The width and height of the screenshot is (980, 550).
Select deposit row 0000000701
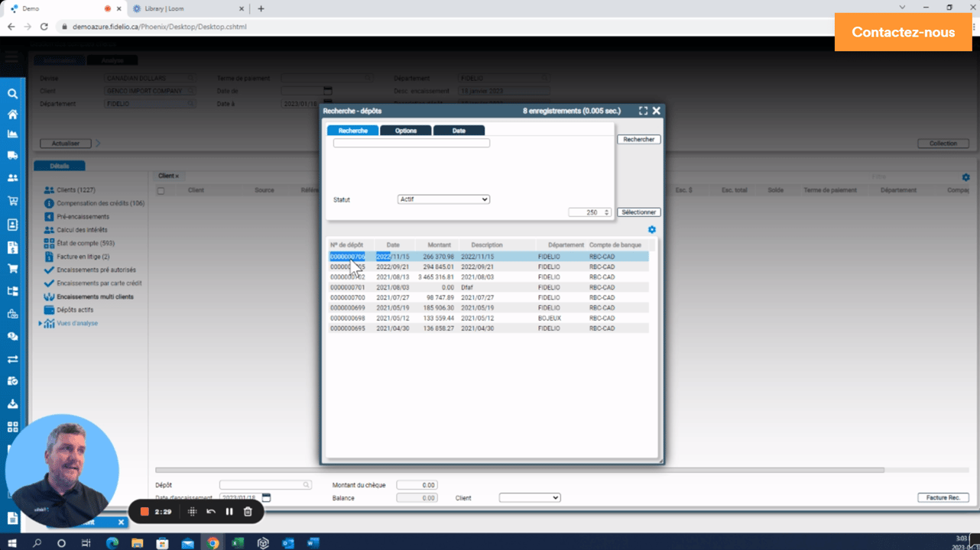tap(489, 287)
